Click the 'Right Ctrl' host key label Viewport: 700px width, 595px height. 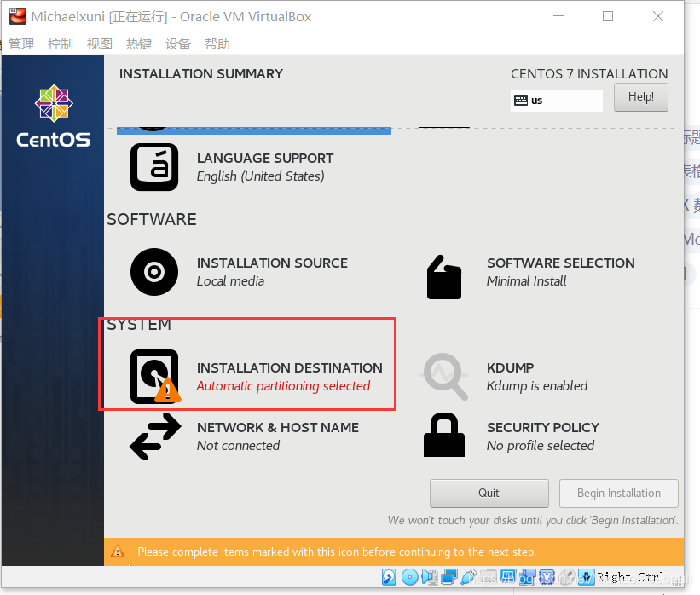point(630,577)
